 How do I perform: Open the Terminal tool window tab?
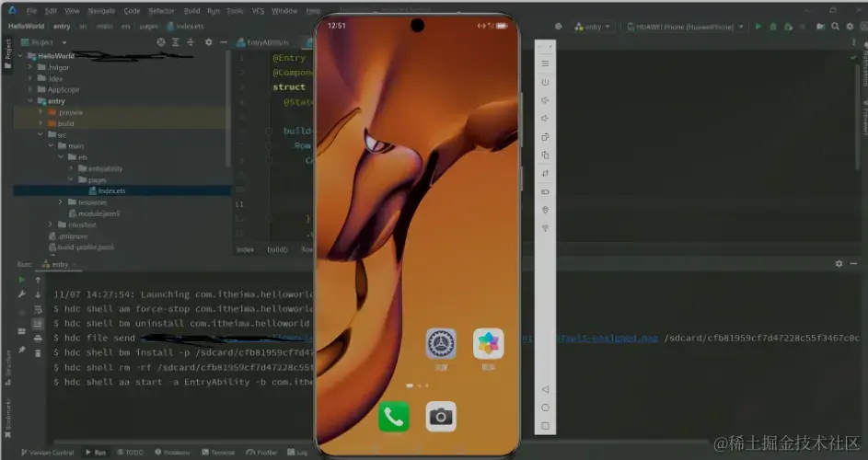tap(219, 453)
